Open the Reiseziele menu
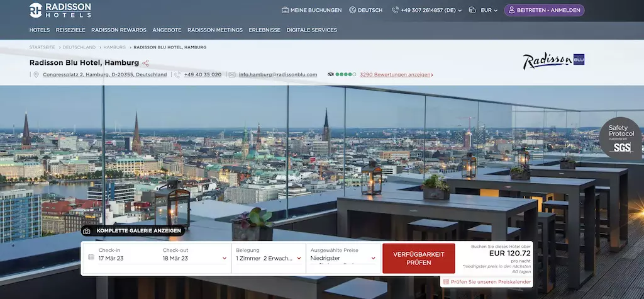The width and height of the screenshot is (644, 299). [x=70, y=30]
